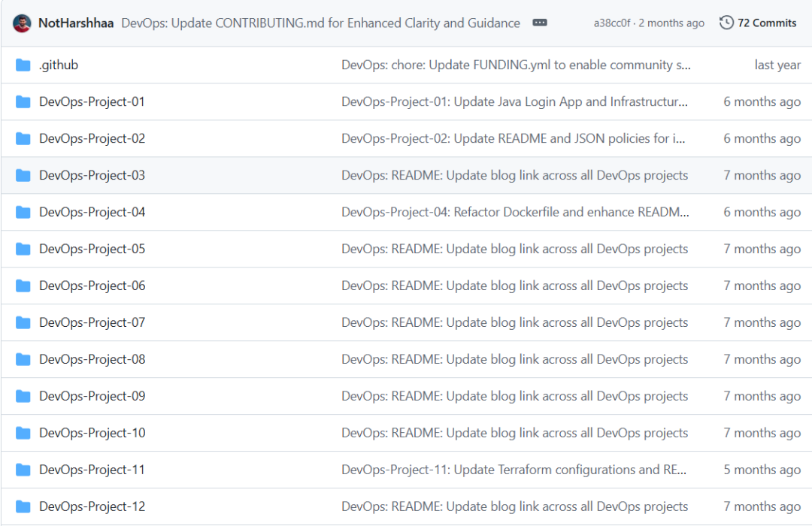The height and width of the screenshot is (526, 812).
Task: Open the DevOps-Project-02 folder name
Action: click(92, 139)
